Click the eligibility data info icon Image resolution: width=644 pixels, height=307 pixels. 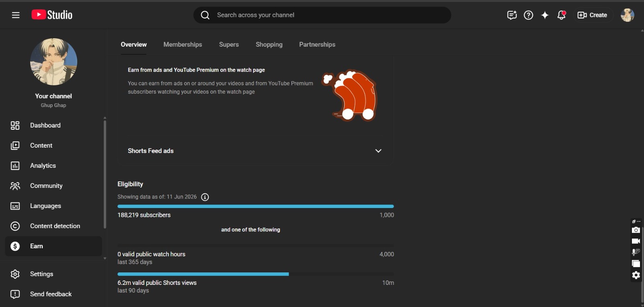(205, 197)
